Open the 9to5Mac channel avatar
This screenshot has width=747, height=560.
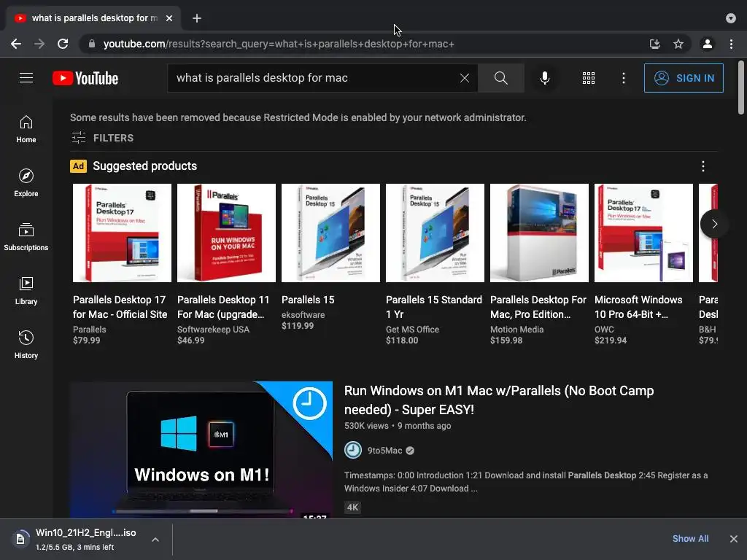353,450
